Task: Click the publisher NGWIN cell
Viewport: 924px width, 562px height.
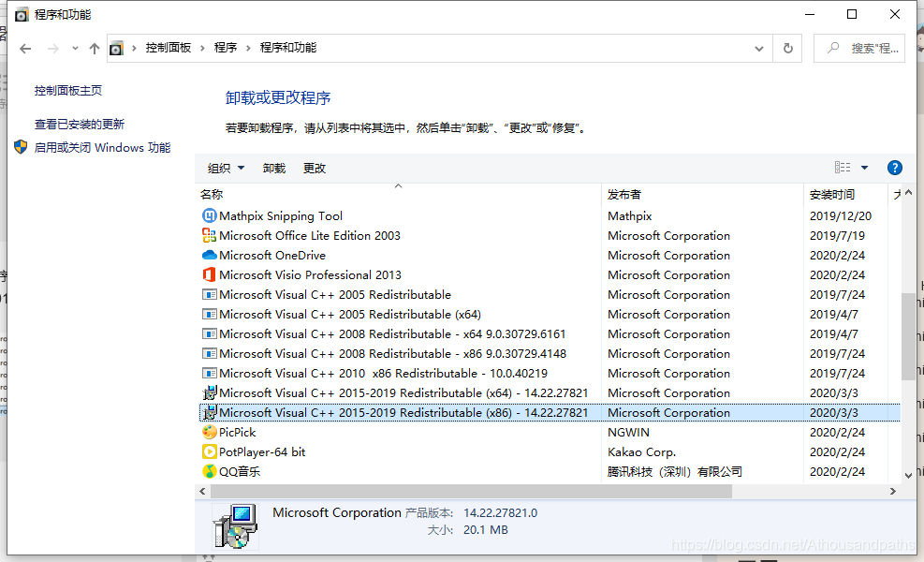Action: click(x=628, y=432)
